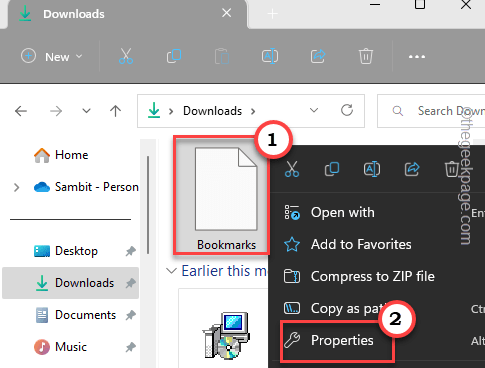This screenshot has width=485, height=368.
Task: Click the Share icon in the toolbar
Action: click(318, 56)
